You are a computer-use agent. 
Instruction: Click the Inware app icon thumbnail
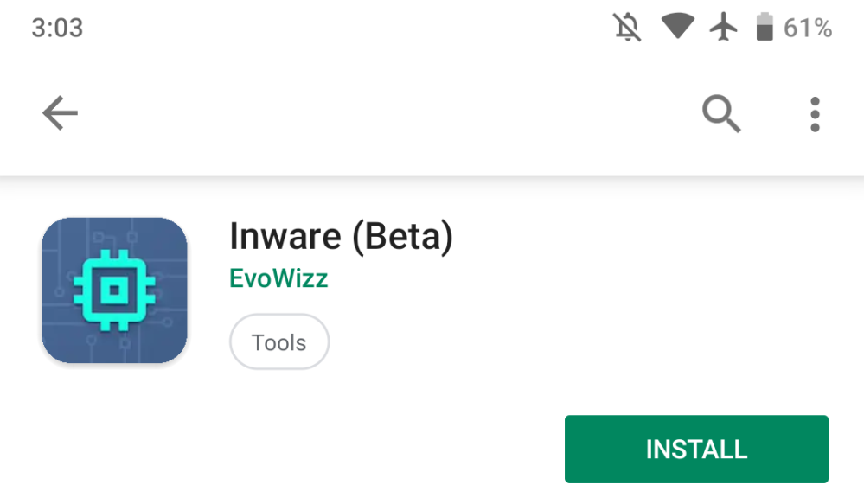(115, 289)
